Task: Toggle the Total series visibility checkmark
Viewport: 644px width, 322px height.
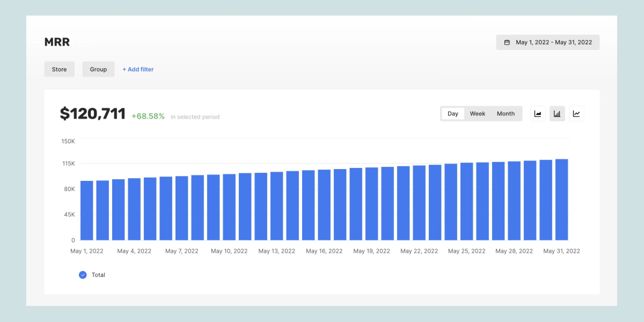Action: coord(83,275)
